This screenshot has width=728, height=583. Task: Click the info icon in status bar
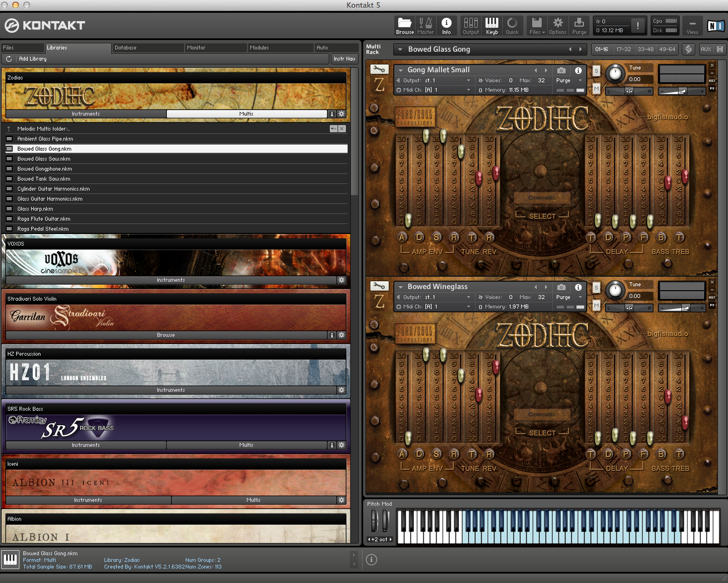372,560
